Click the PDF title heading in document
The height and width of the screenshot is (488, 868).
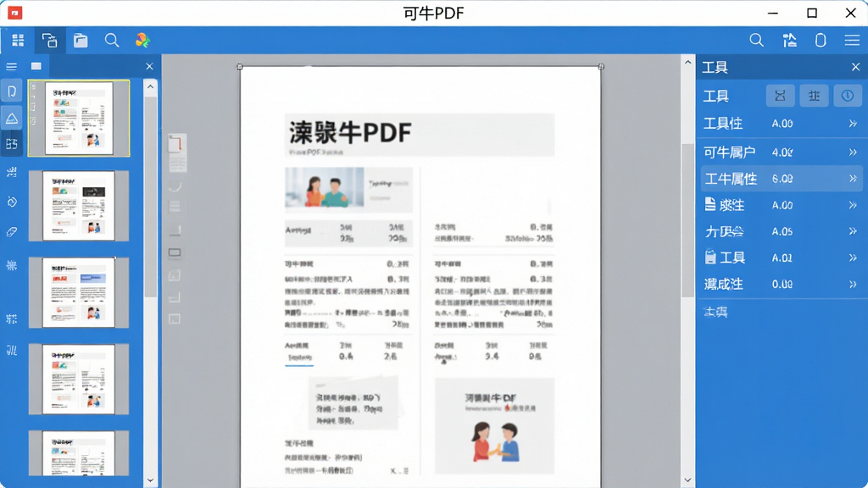tap(350, 133)
